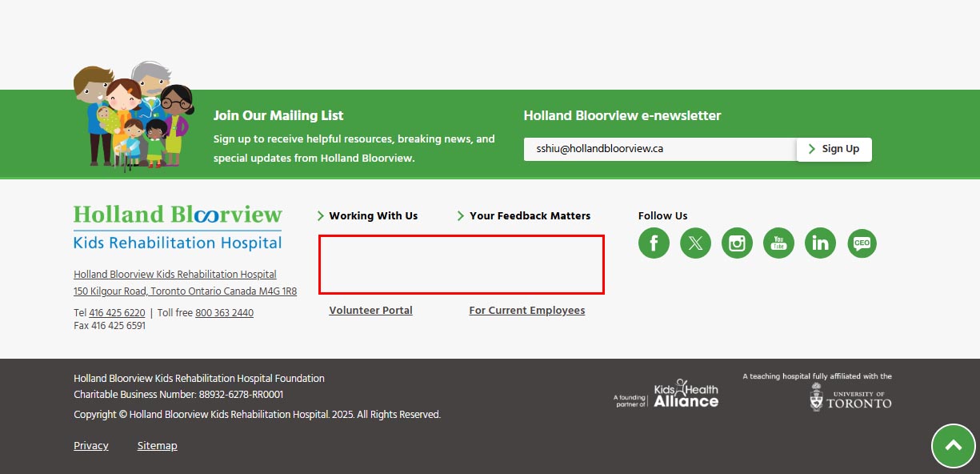Viewport: 980px width, 474px height.
Task: Open the Working With Us link
Action: pos(373,216)
